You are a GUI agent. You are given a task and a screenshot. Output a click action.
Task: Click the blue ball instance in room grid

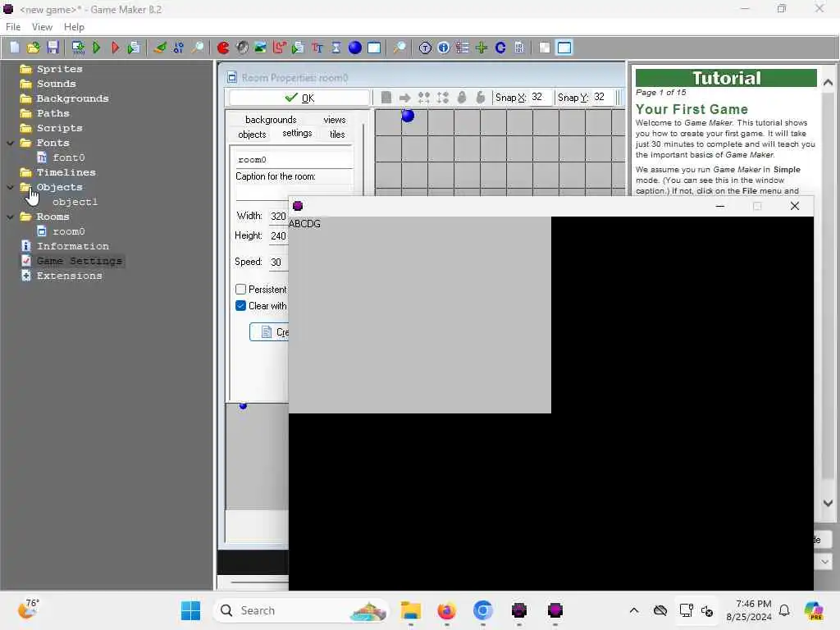[408, 115]
